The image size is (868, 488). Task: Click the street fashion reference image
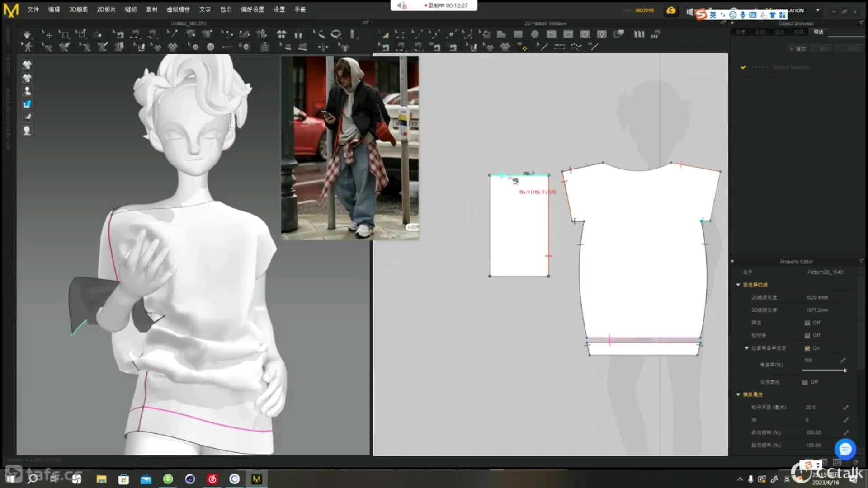(350, 148)
